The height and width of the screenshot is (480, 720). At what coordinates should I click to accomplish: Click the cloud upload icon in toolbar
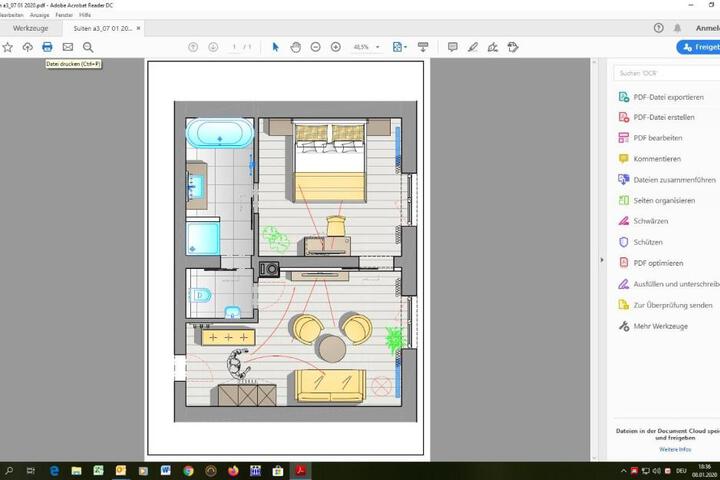pyautogui.click(x=28, y=47)
